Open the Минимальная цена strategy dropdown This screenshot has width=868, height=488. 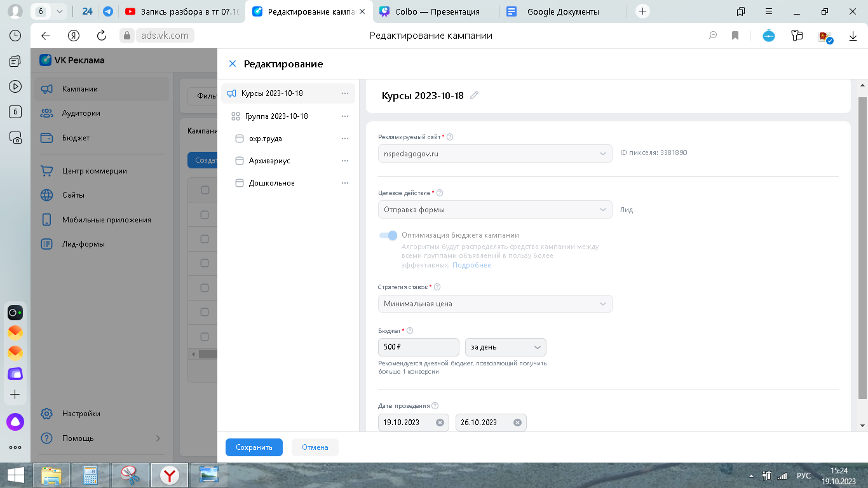click(x=494, y=304)
